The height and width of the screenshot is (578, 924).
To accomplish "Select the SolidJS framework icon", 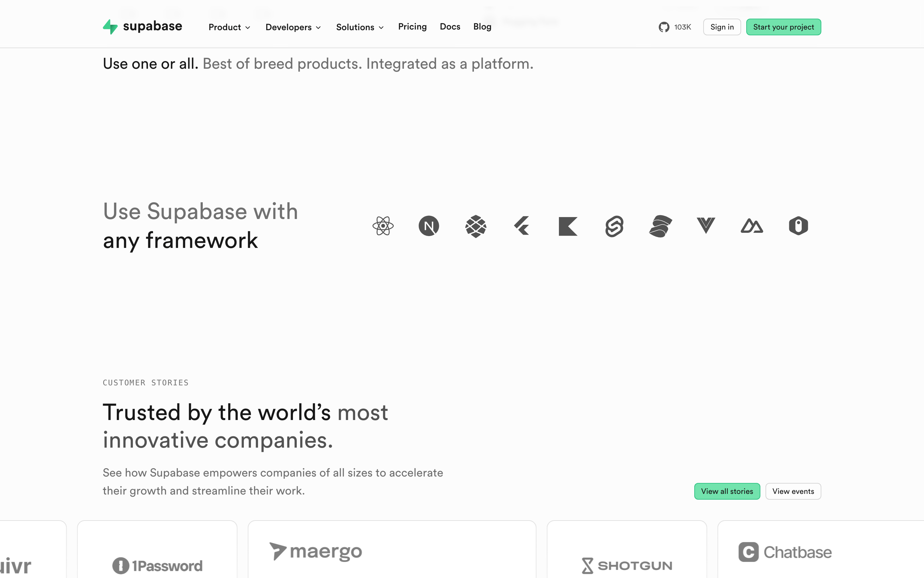I will point(661,226).
